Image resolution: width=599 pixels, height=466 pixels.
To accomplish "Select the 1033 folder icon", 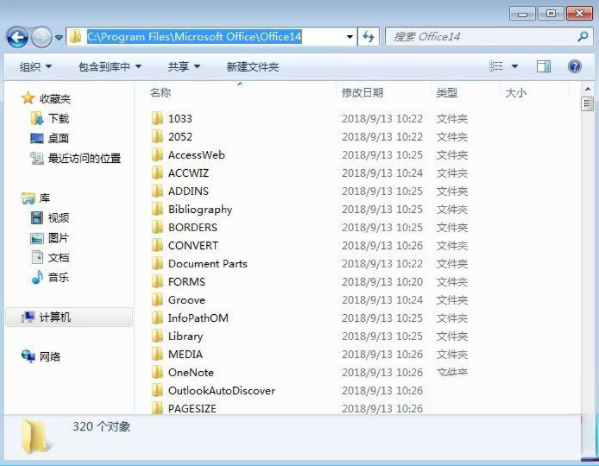I will tap(157, 118).
